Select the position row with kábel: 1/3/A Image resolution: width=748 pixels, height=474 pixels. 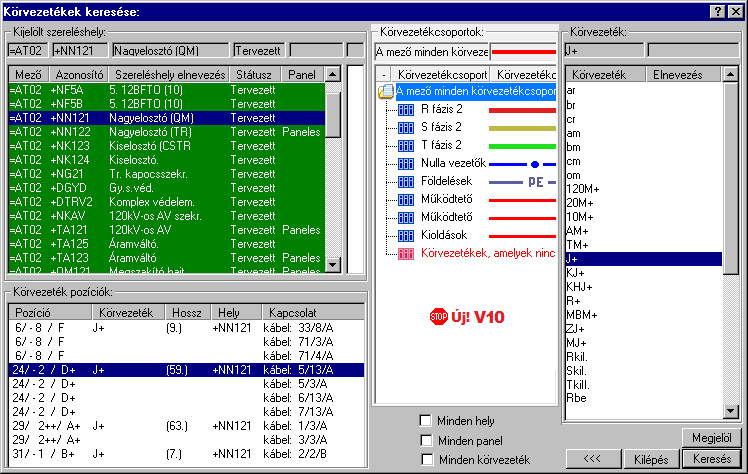187,426
